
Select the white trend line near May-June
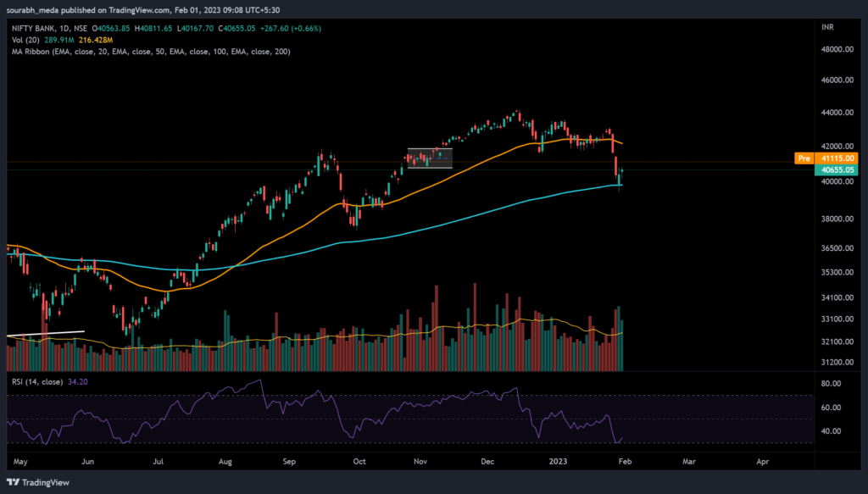click(x=46, y=334)
